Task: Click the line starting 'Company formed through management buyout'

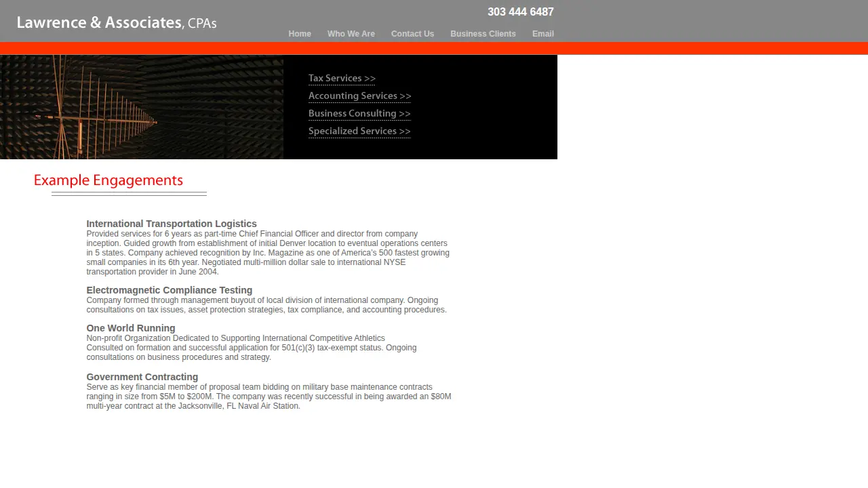Action: 262,300
